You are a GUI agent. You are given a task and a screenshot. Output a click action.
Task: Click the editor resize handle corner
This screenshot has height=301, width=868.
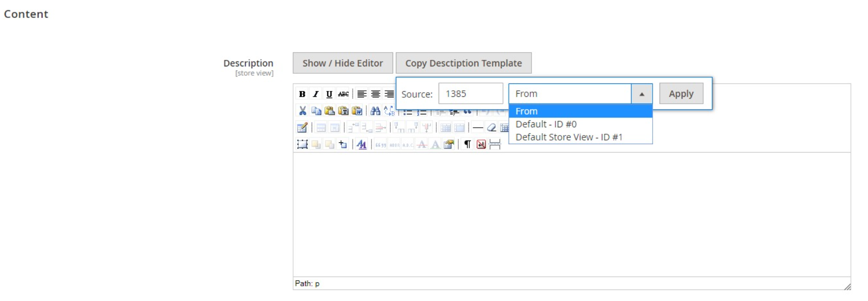tap(847, 287)
